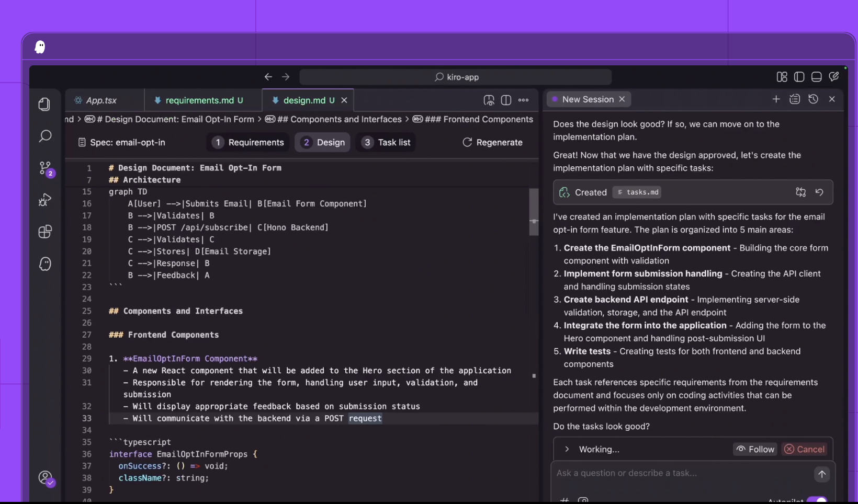This screenshot has height=504, width=858.
Task: Click the '# Design Document: Email Opt-In Form' line
Action: [195, 168]
